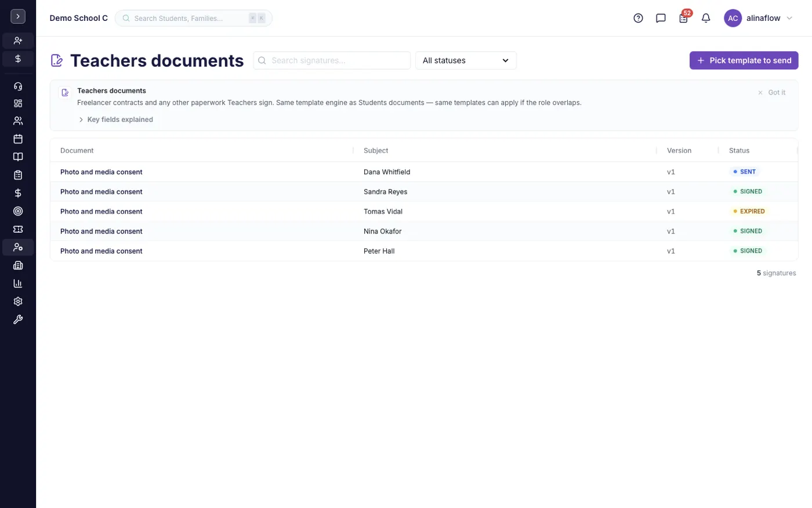Click v1 version in Dana Whitfield row
The image size is (812, 508).
coord(671,172)
